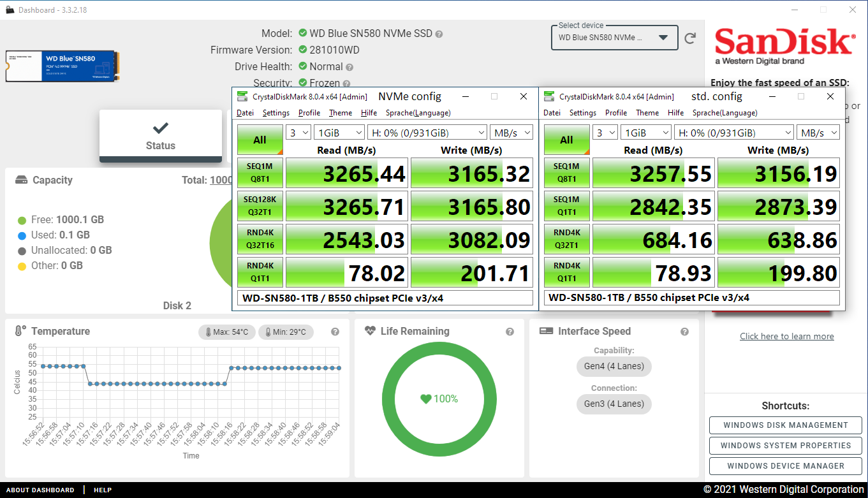
Task: Open 1GiB size dropdown in std. config window
Action: [646, 133]
